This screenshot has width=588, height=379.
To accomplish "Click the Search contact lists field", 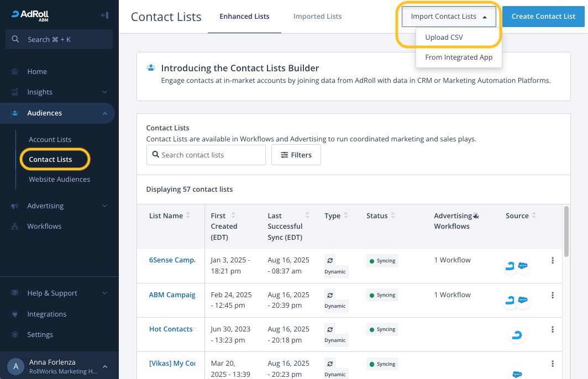I will tap(206, 155).
